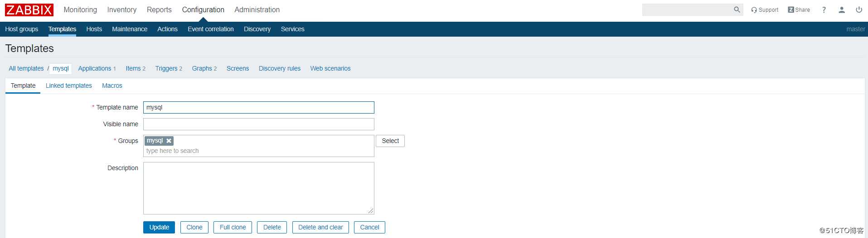Click the power sign out icon
Viewport: 868px width, 238px height.
point(859,10)
